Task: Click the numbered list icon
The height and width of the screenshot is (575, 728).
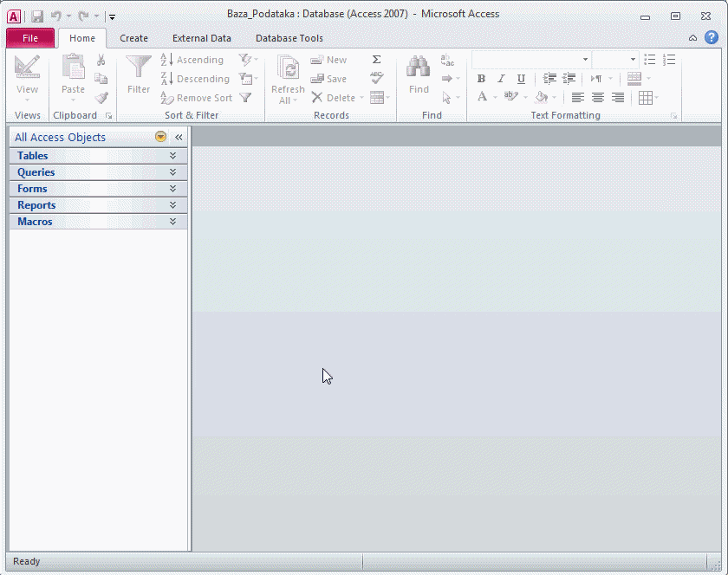Action: coord(669,60)
